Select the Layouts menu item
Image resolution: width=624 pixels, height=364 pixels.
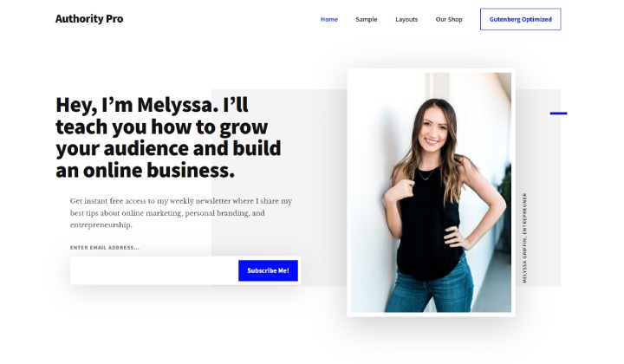pos(406,19)
